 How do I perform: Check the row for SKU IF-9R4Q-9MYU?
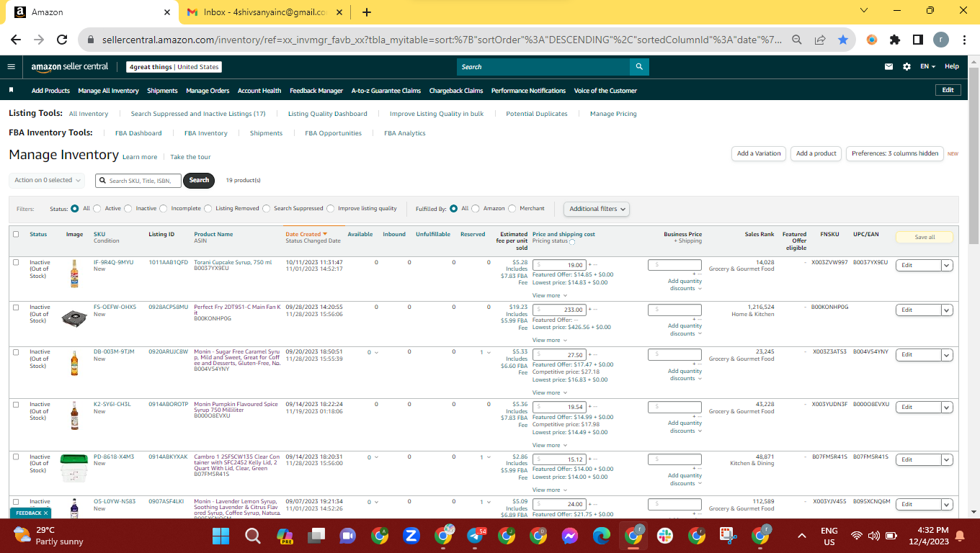coord(16,263)
